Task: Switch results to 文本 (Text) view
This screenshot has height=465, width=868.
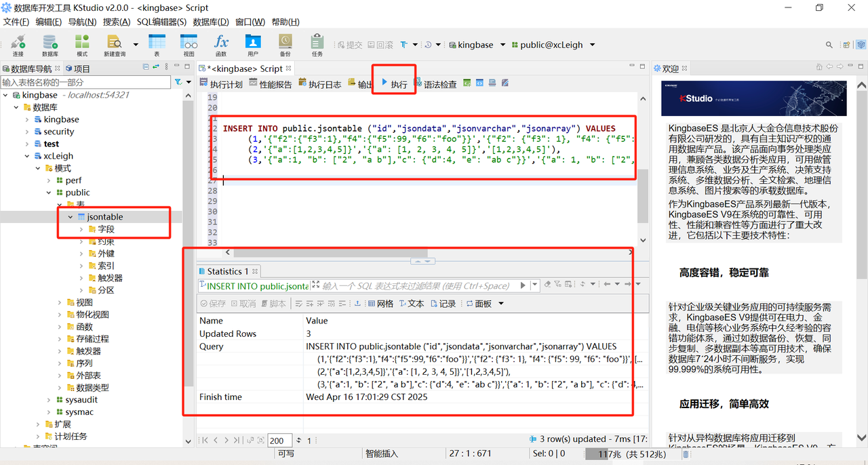Action: click(412, 304)
